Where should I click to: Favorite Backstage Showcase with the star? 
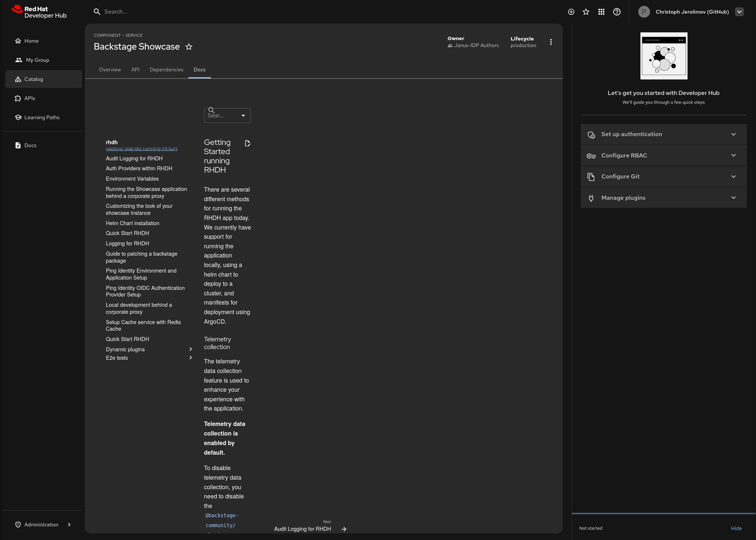[x=189, y=47]
